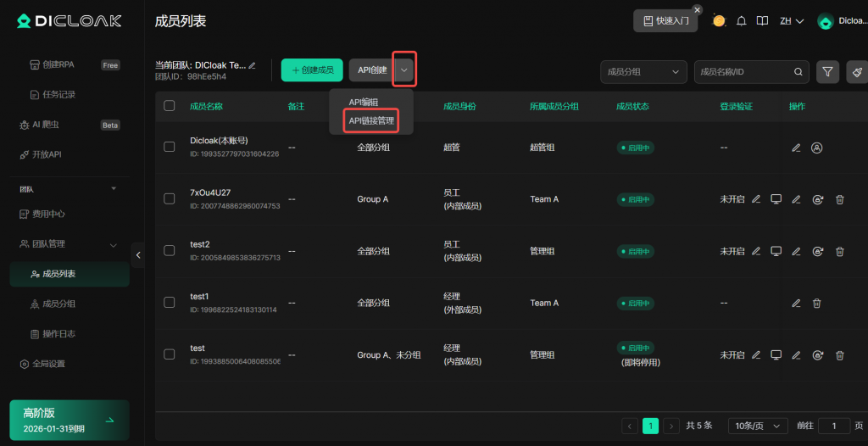Click the gold coin rewards icon
This screenshot has width=868, height=446.
tap(719, 21)
